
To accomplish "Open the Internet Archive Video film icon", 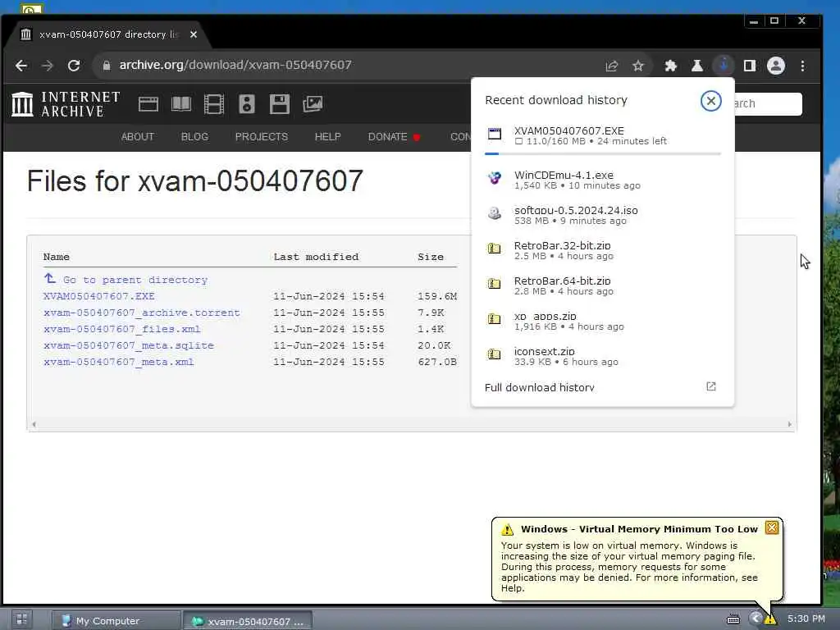I will tap(214, 104).
